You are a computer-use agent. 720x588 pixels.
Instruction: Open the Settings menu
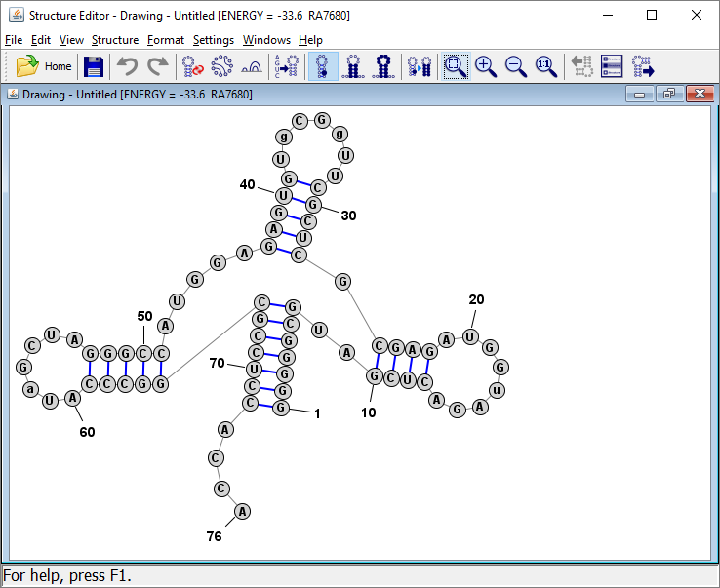[213, 40]
